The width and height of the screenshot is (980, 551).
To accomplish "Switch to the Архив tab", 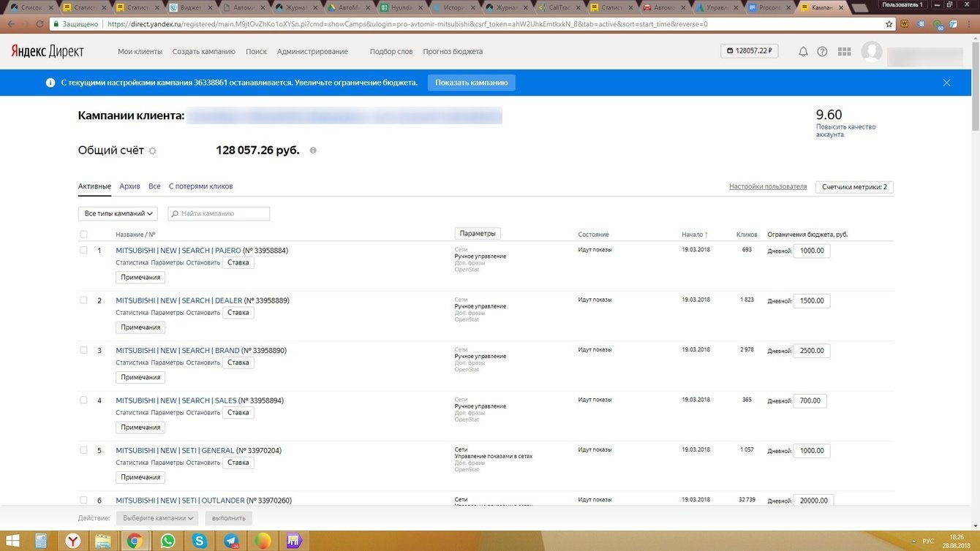I will [129, 186].
